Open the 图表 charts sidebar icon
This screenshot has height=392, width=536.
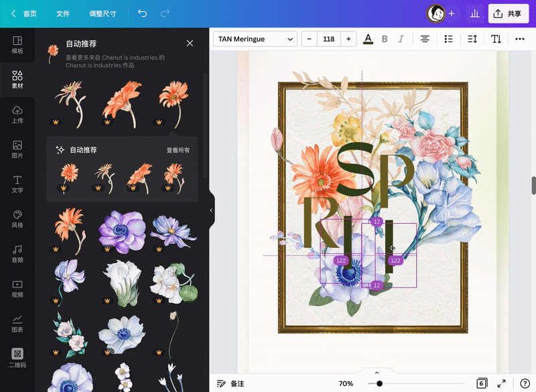click(17, 324)
